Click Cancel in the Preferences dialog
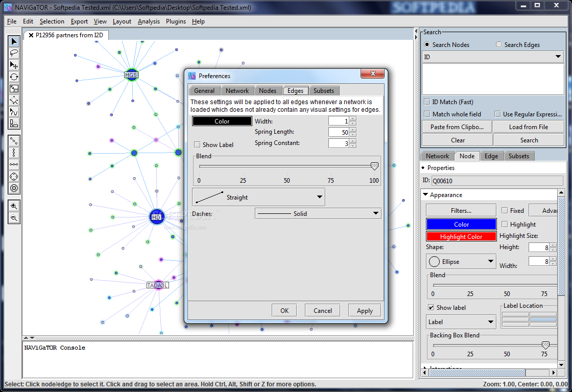The image size is (572, 392). coord(322,310)
